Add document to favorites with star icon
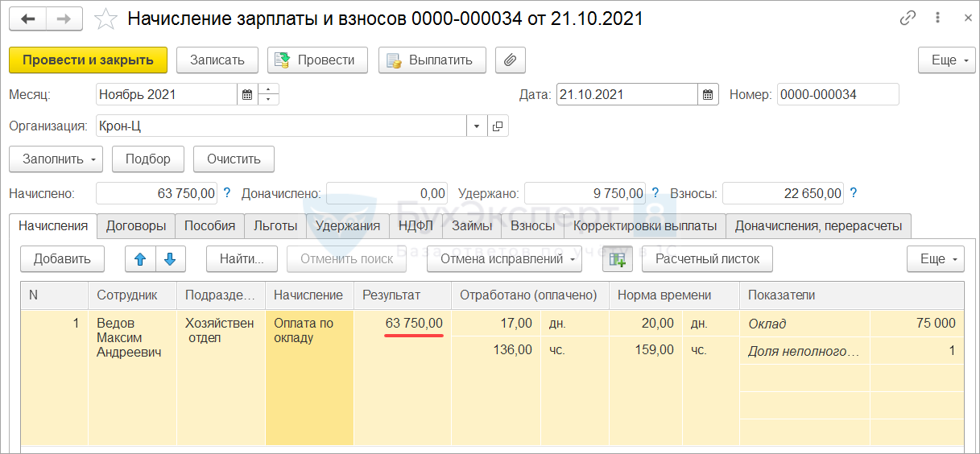This screenshot has width=980, height=454. [105, 19]
